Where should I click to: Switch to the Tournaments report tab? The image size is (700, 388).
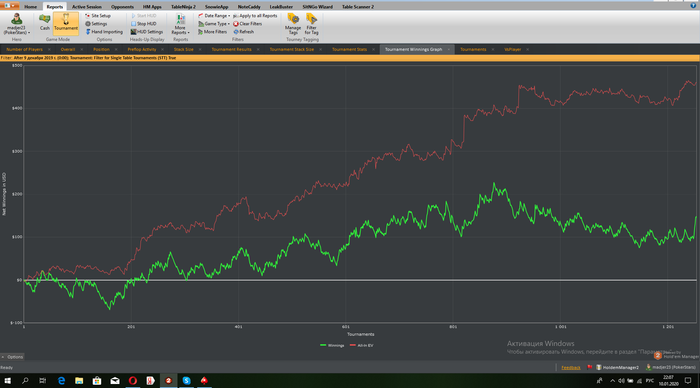tap(473, 50)
